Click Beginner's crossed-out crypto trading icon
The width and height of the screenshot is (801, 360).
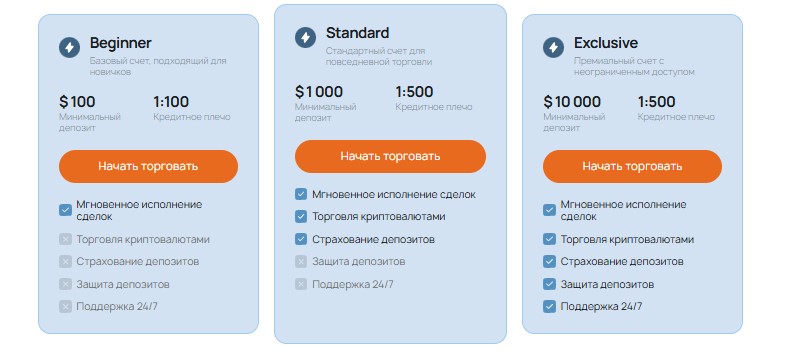click(65, 239)
